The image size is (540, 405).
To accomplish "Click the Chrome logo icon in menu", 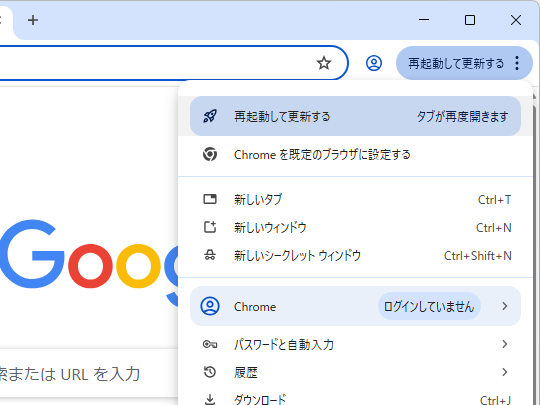I will coord(210,154).
